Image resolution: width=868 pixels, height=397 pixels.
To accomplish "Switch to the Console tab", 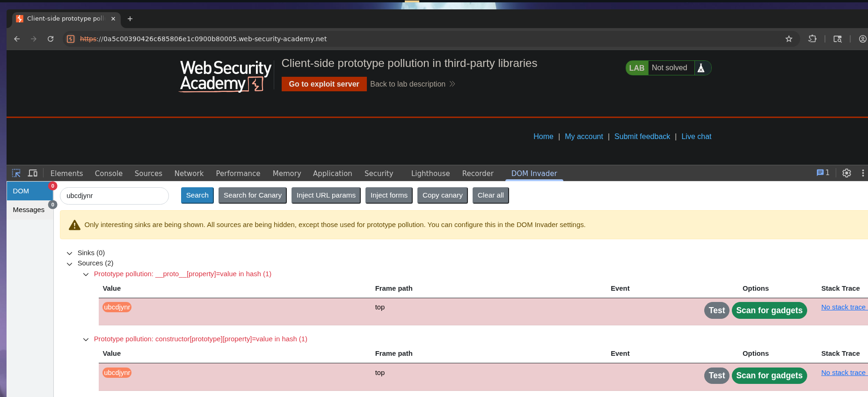I will tap(109, 173).
